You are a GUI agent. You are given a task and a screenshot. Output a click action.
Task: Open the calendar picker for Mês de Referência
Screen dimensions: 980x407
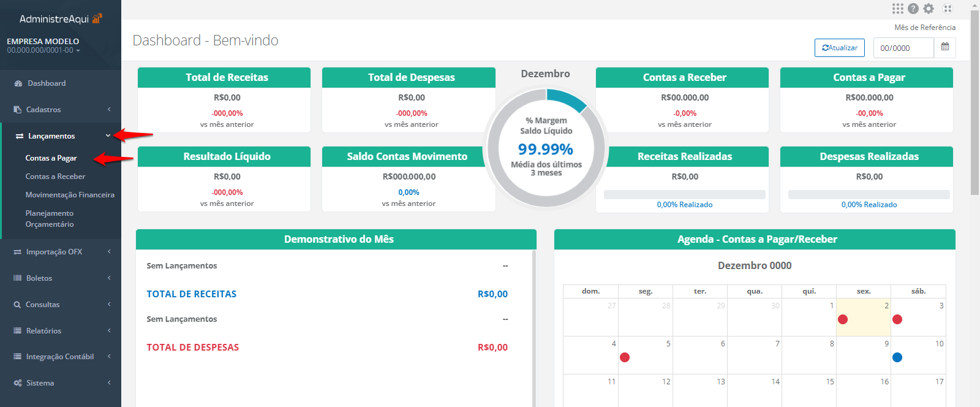pos(944,47)
